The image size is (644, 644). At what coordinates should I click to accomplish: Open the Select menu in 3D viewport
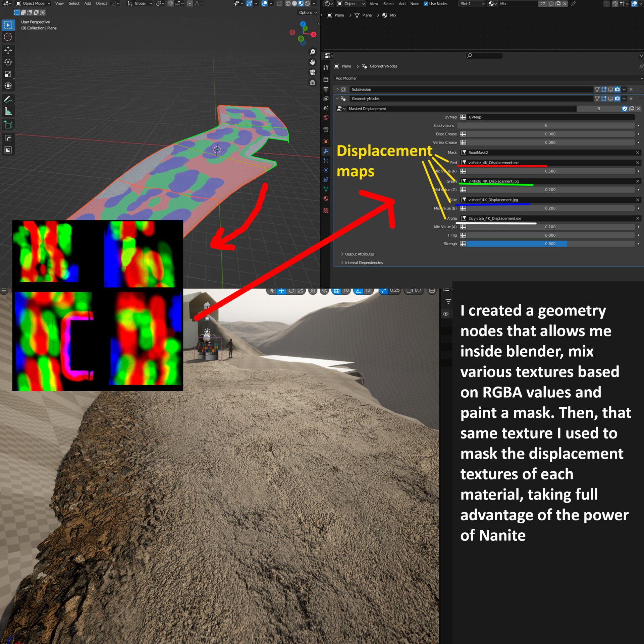click(74, 3)
